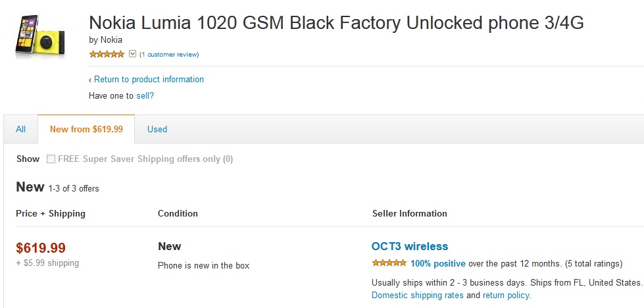The image size is (644, 308).
Task: Return to product information page
Action: point(149,80)
